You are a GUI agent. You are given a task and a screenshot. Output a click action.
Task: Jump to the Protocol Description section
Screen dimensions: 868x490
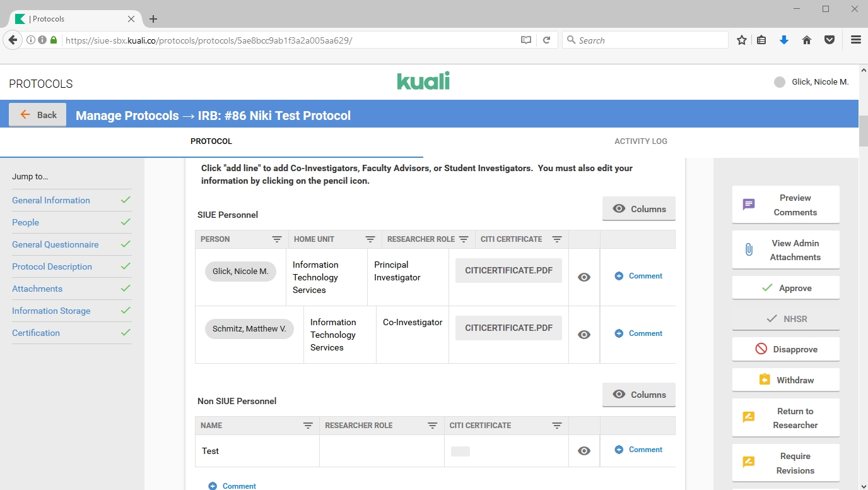click(x=52, y=266)
